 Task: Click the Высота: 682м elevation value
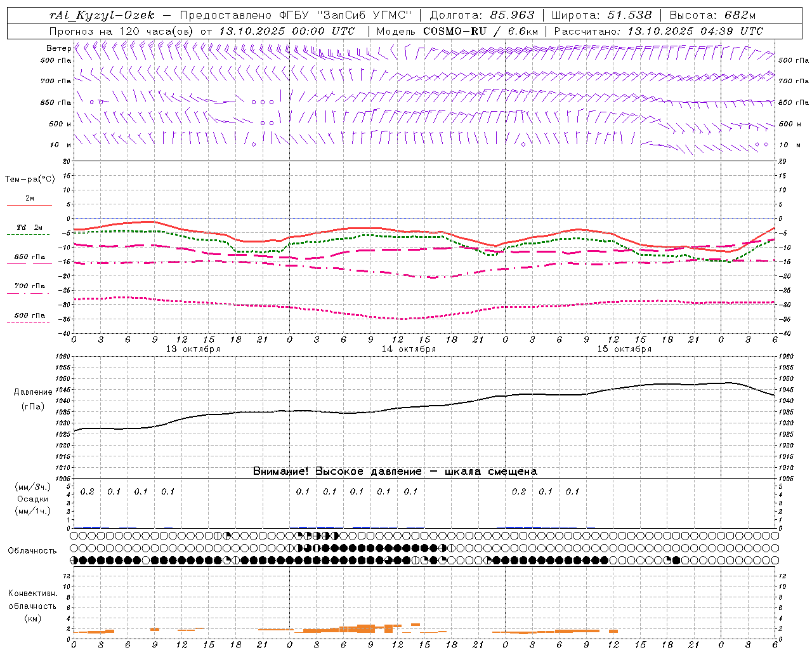point(712,15)
